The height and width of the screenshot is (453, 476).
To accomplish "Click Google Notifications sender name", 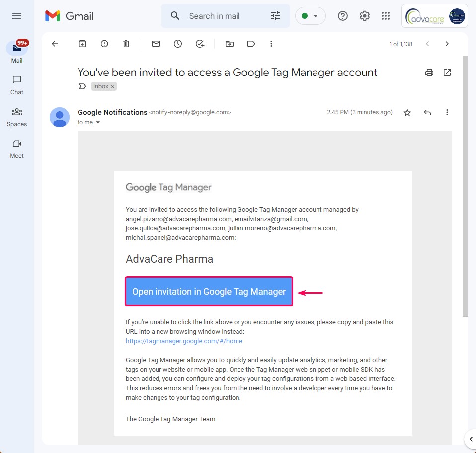I will tap(112, 112).
